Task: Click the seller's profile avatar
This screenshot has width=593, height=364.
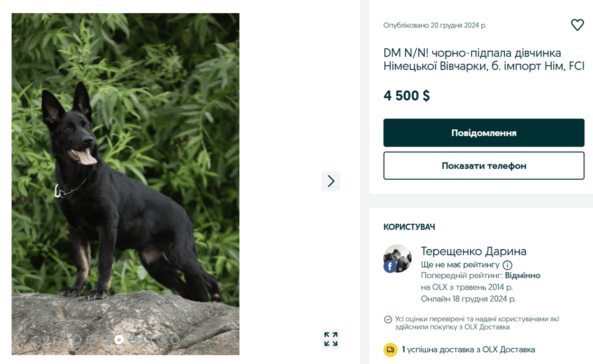Action: click(398, 258)
